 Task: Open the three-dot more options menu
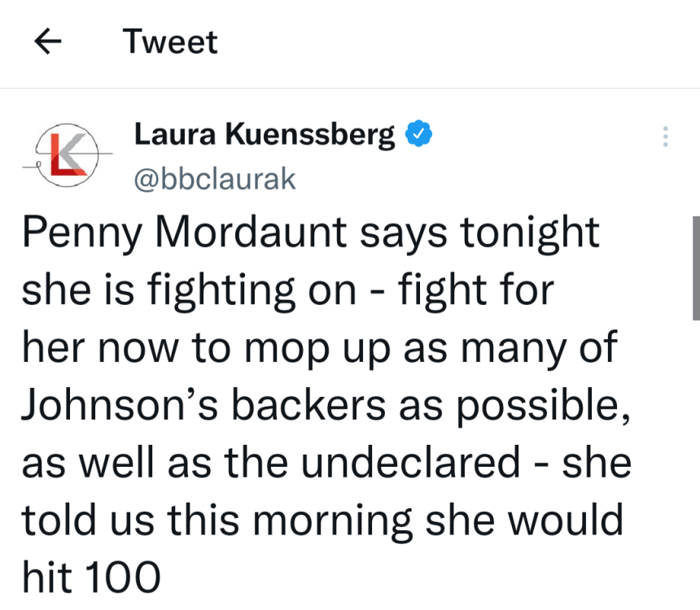(665, 137)
